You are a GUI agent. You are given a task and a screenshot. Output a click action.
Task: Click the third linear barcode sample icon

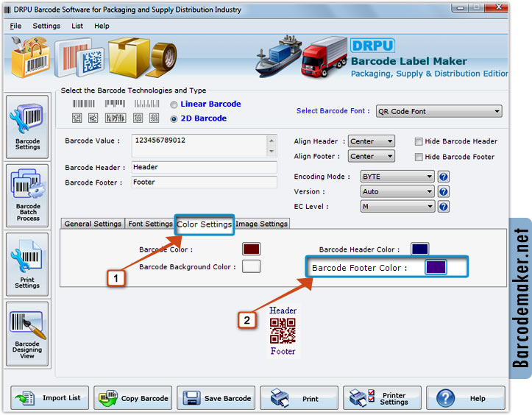pos(146,104)
